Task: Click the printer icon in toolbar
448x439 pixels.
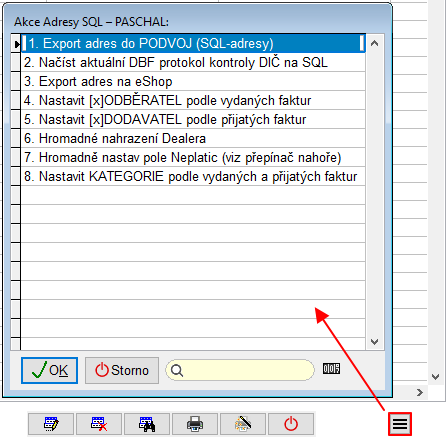Action: [195, 424]
